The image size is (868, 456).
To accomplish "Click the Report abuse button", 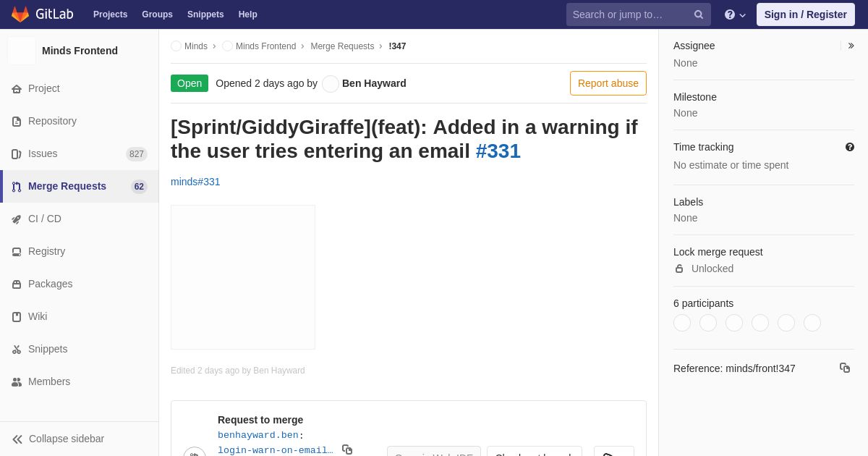I will pos(608,83).
